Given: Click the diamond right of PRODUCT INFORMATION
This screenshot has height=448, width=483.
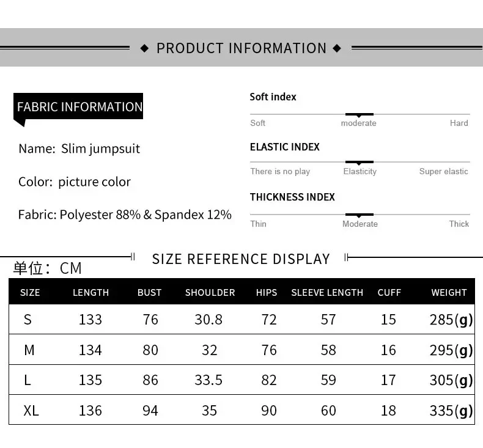Looking at the screenshot, I should [x=337, y=48].
